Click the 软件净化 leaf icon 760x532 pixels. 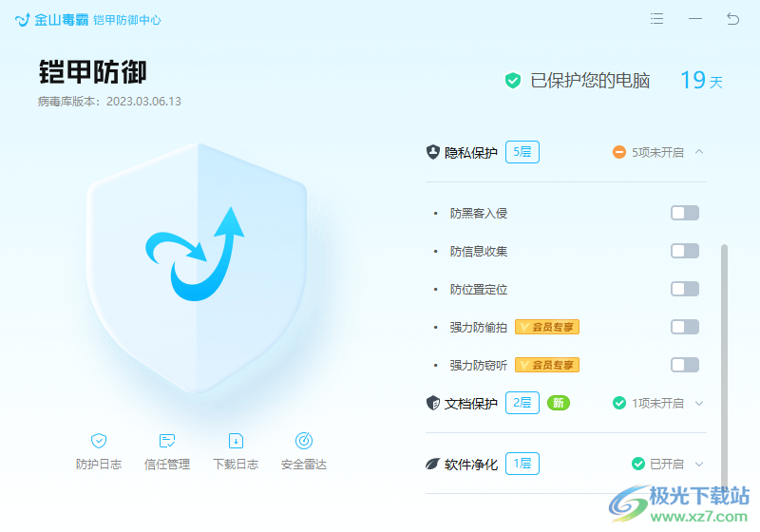click(433, 465)
